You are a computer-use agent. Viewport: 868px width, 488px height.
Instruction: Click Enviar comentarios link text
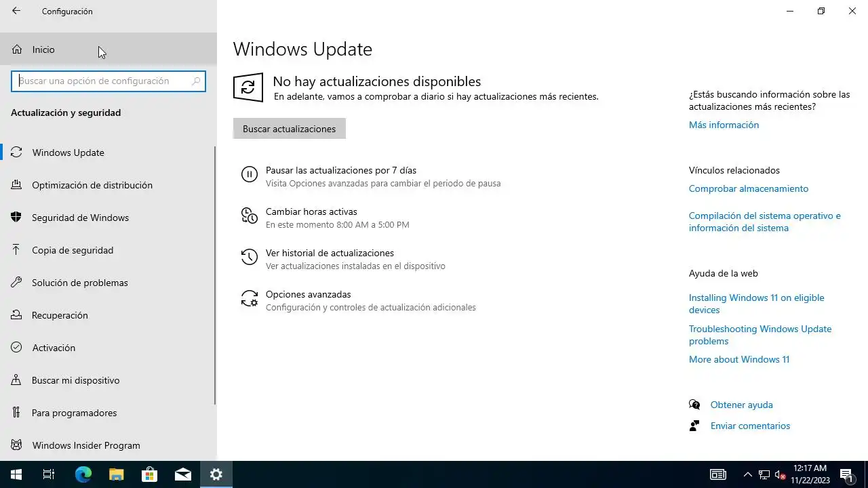point(750,426)
